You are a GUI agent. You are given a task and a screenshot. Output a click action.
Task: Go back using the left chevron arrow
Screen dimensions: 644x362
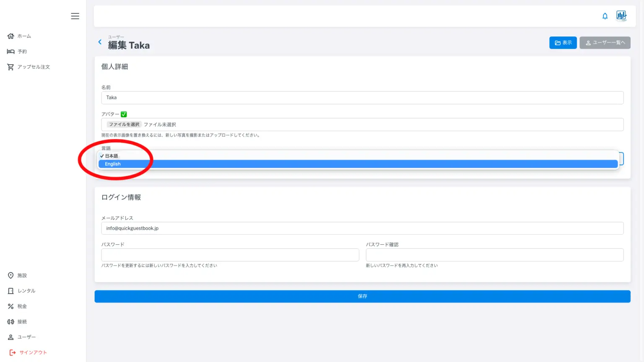click(x=100, y=42)
